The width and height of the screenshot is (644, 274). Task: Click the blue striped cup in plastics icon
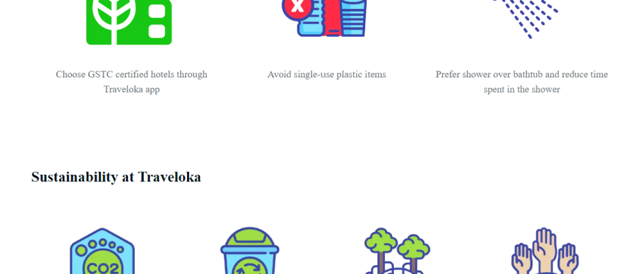pyautogui.click(x=354, y=18)
